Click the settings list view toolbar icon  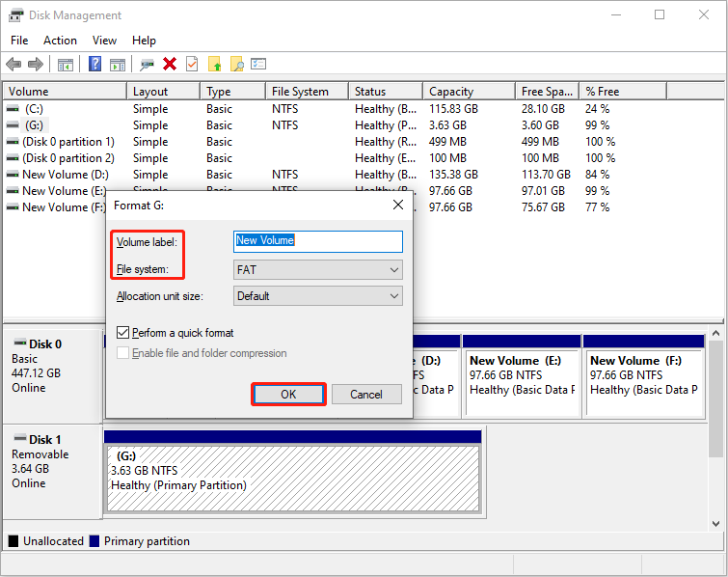click(x=258, y=64)
